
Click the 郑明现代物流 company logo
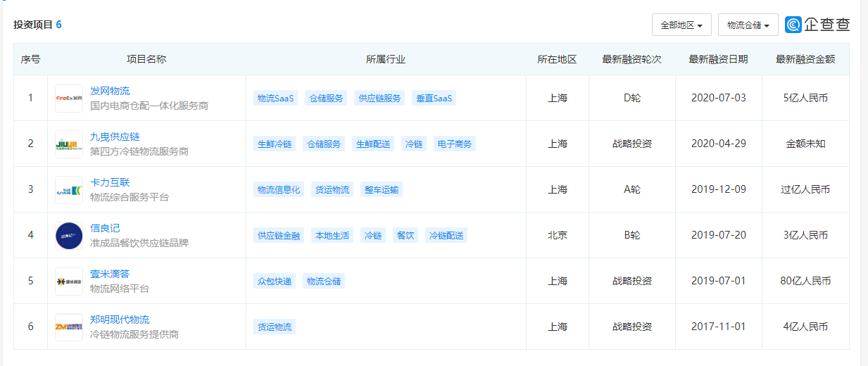[69, 327]
